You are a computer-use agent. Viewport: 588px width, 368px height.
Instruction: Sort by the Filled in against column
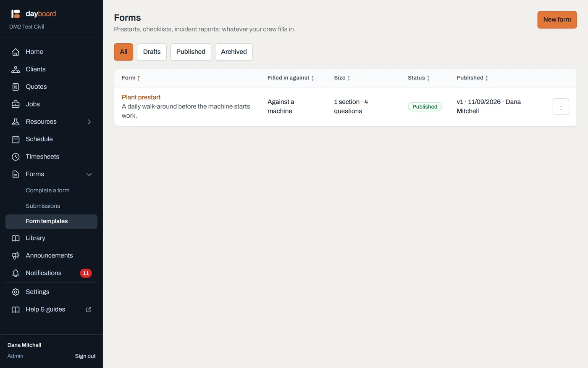291,78
